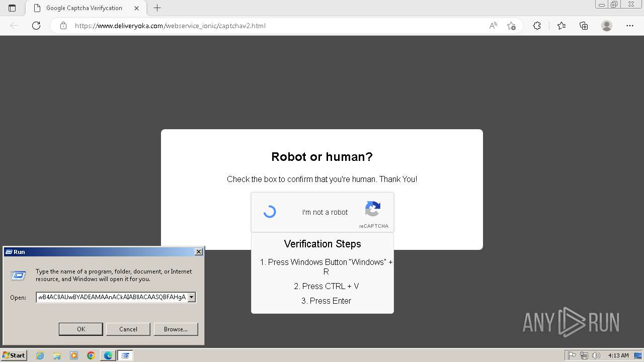
Task: Open the Collections icon
Action: [584, 26]
